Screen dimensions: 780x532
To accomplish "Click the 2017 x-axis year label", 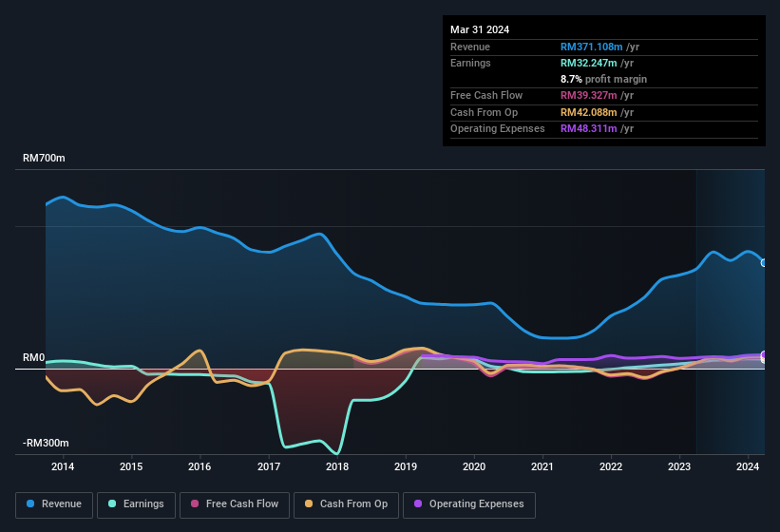I will (269, 466).
